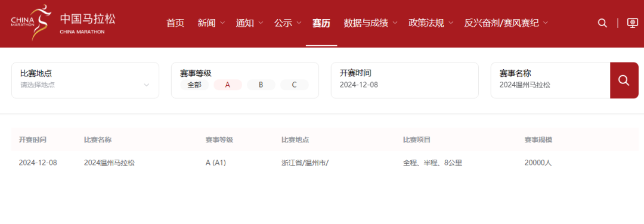This screenshot has height=224, width=644.
Task: Open the 2024温州马拉松 result row
Action: tap(324, 163)
